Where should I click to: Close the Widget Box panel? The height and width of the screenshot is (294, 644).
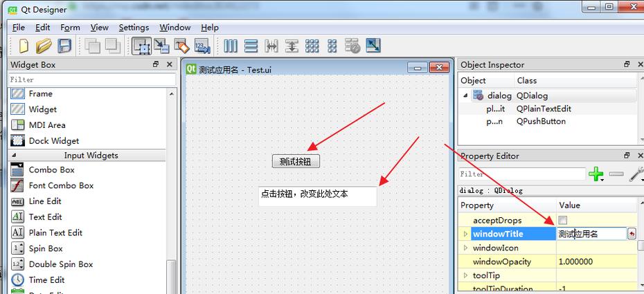tap(169, 64)
